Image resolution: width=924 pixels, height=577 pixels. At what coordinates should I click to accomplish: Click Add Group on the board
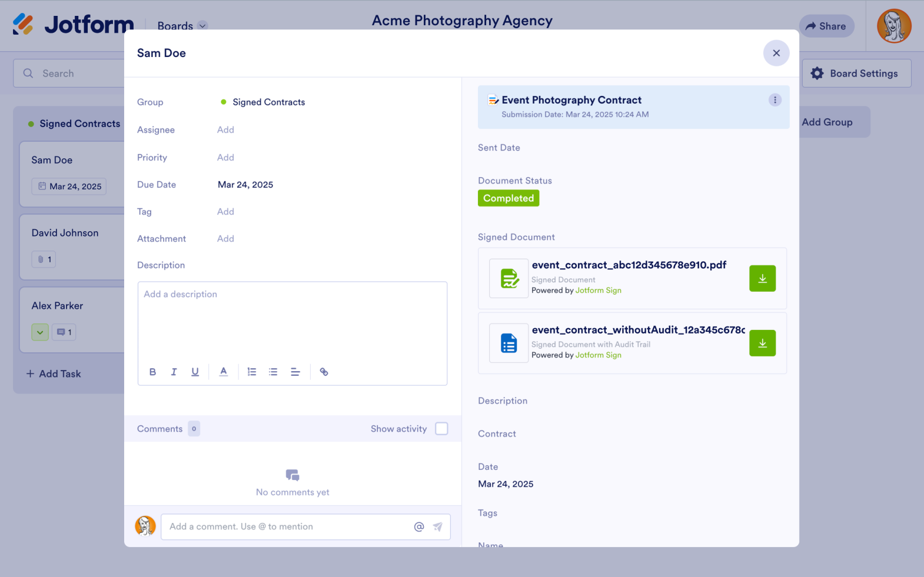coord(827,122)
